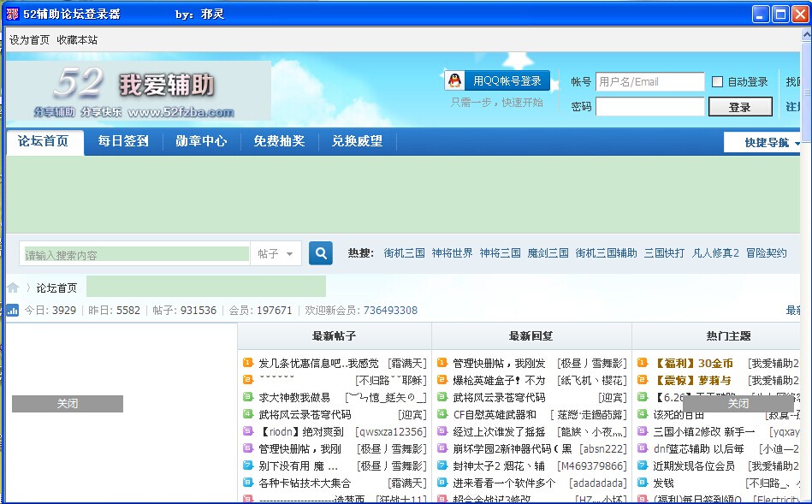This screenshot has width=812, height=504.
Task: Click the 52 我爱辅助 site logo
Action: [x=139, y=91]
